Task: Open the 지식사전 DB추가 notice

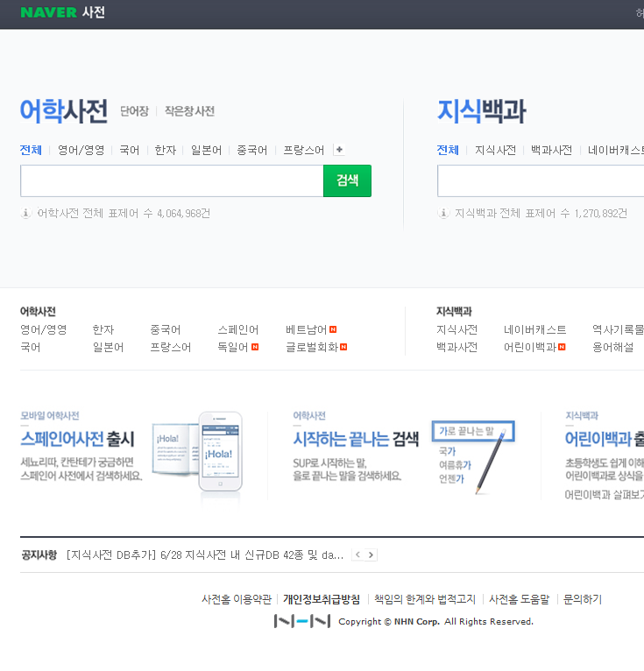Action: click(x=205, y=555)
